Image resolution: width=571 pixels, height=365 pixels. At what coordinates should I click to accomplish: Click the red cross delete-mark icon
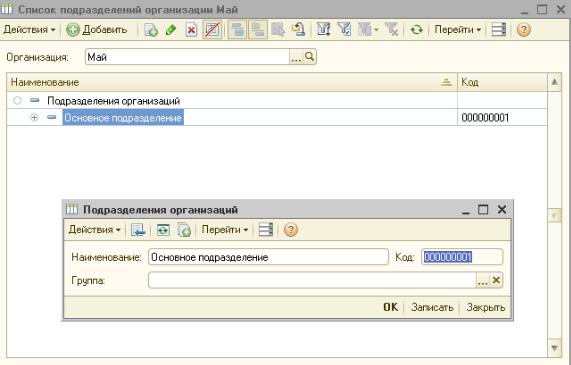point(191,30)
